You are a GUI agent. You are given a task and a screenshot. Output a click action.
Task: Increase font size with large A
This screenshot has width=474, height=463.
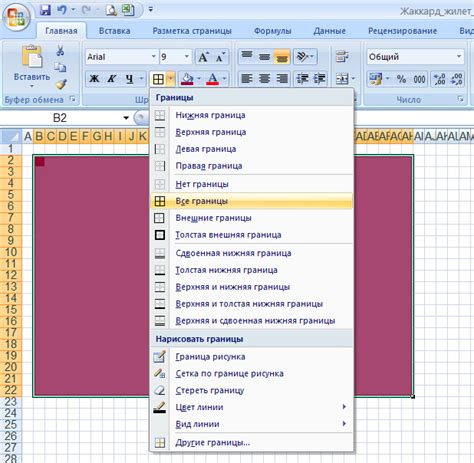[x=203, y=57]
